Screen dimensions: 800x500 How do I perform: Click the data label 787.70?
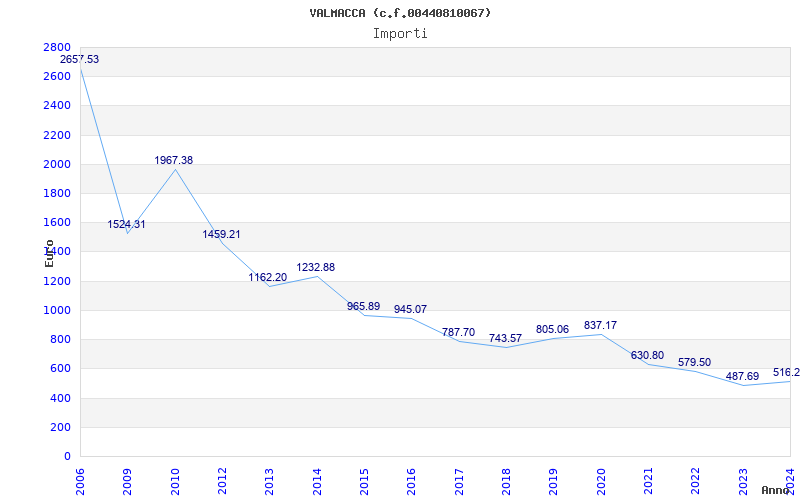point(458,332)
